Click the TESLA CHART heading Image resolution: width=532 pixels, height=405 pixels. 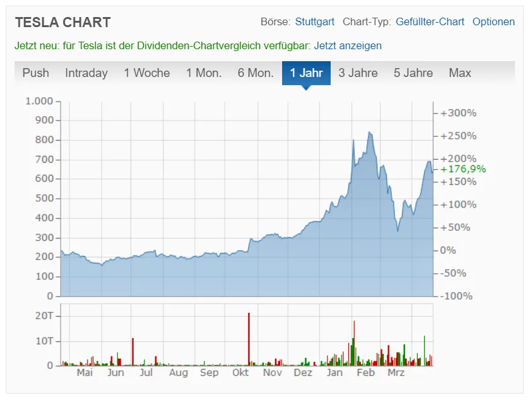point(62,22)
